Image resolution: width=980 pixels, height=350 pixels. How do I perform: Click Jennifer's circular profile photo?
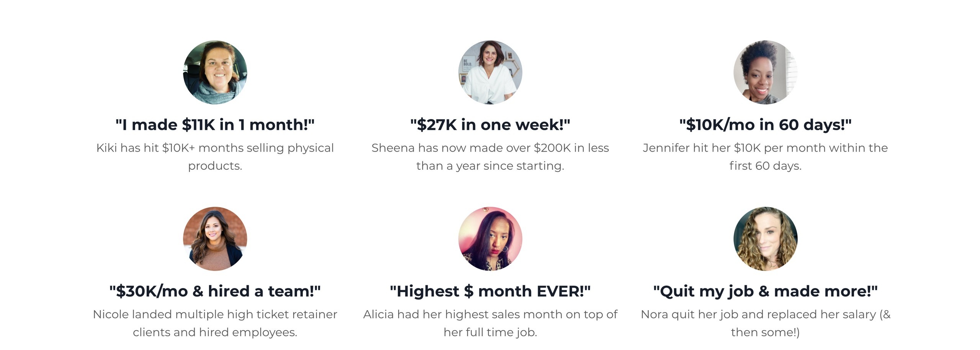coord(765,72)
